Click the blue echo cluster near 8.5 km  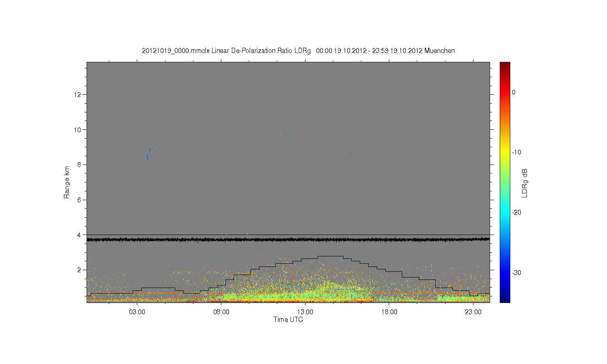[148, 157]
